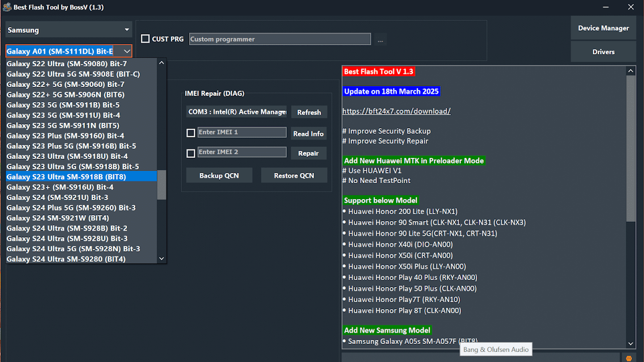
Task: Click the Read Info button
Action: tap(308, 133)
